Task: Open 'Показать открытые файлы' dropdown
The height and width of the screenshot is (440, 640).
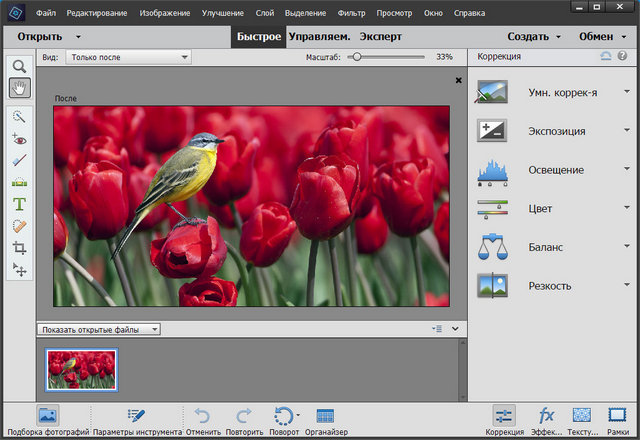Action: (98, 329)
